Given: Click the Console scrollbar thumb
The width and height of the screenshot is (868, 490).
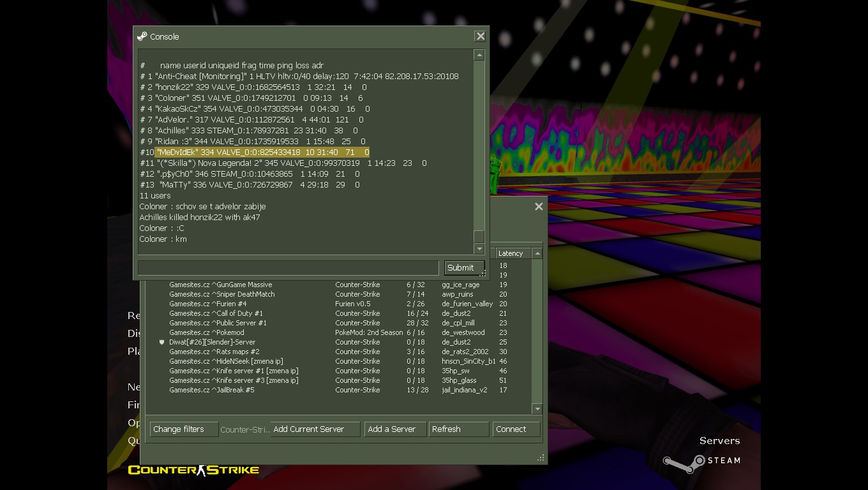Looking at the screenshot, I should click(x=479, y=237).
